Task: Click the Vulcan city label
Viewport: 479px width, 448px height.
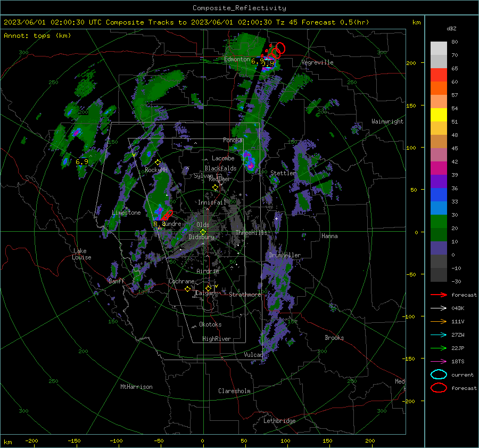Action: (x=253, y=355)
